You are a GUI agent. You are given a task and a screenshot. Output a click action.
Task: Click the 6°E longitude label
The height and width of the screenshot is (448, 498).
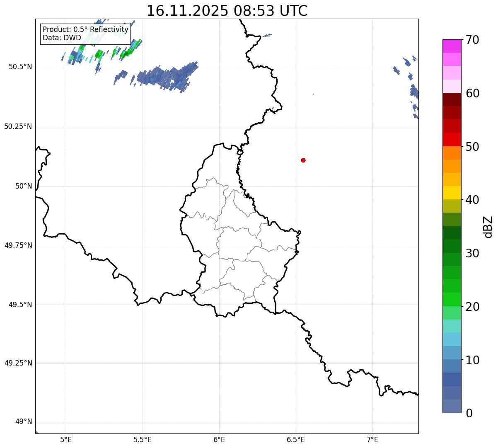tap(219, 440)
